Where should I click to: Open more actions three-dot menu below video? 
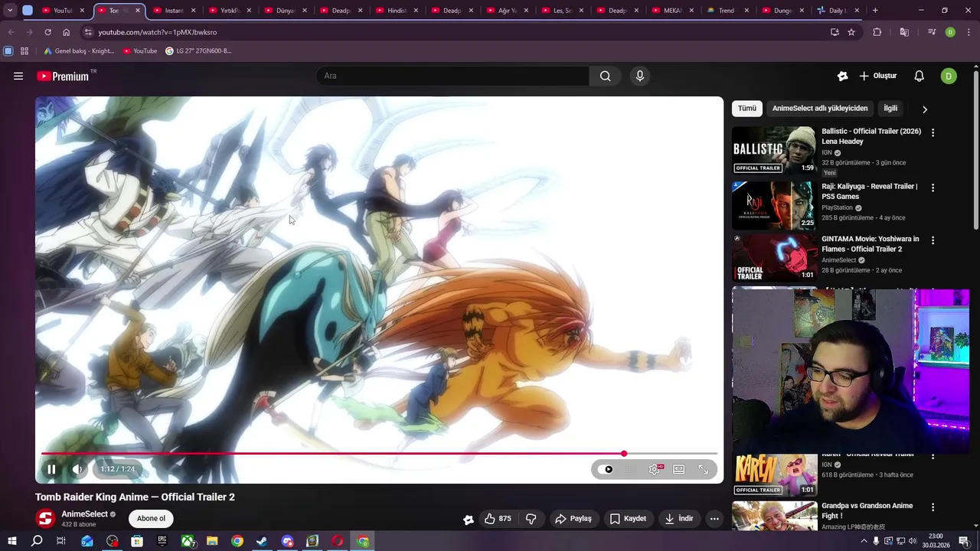[714, 519]
